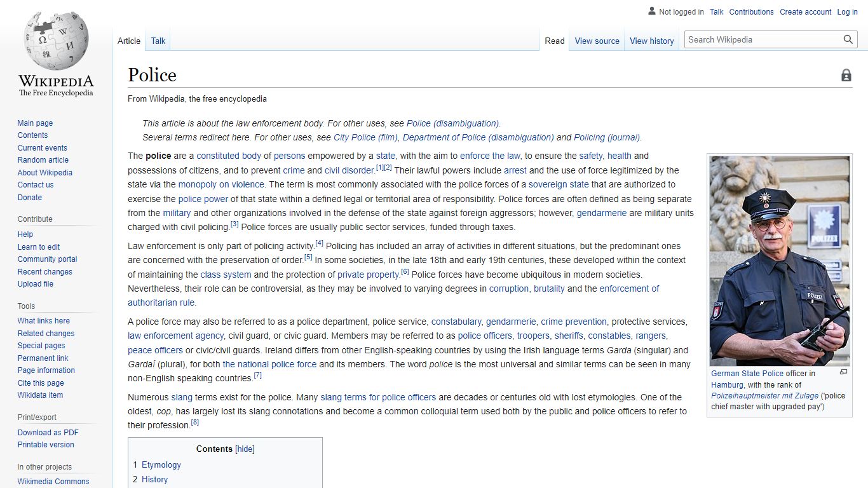Open Page information
This screenshot has height=488, width=868.
(x=46, y=370)
